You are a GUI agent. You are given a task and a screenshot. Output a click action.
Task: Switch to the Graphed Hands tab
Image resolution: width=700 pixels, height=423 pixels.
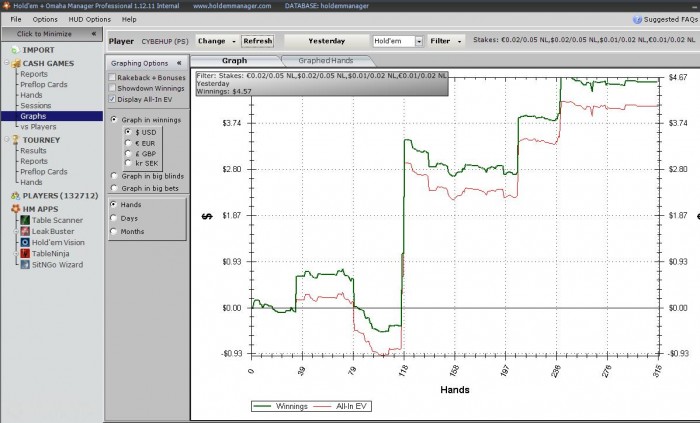tap(326, 61)
